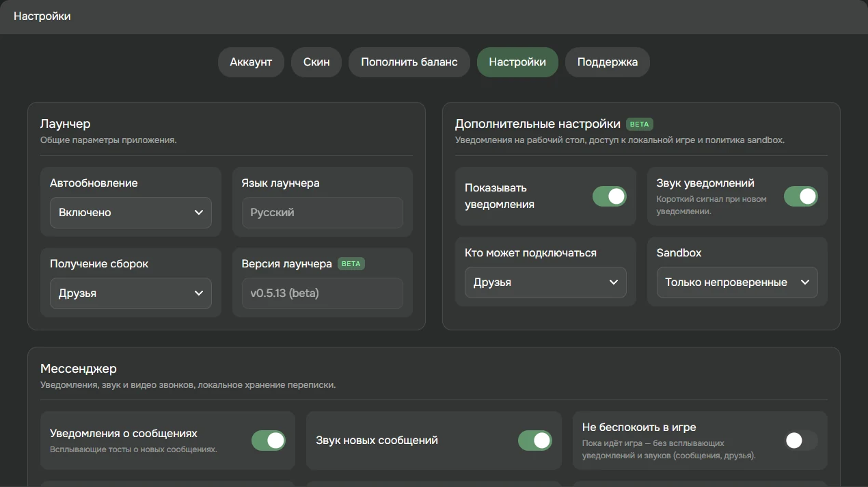The width and height of the screenshot is (868, 487).
Task: Click the Дополнительные настройки heading
Action: pyautogui.click(x=538, y=124)
